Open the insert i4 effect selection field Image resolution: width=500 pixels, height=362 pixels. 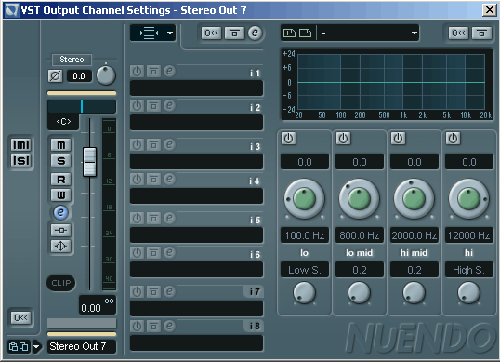(x=196, y=196)
